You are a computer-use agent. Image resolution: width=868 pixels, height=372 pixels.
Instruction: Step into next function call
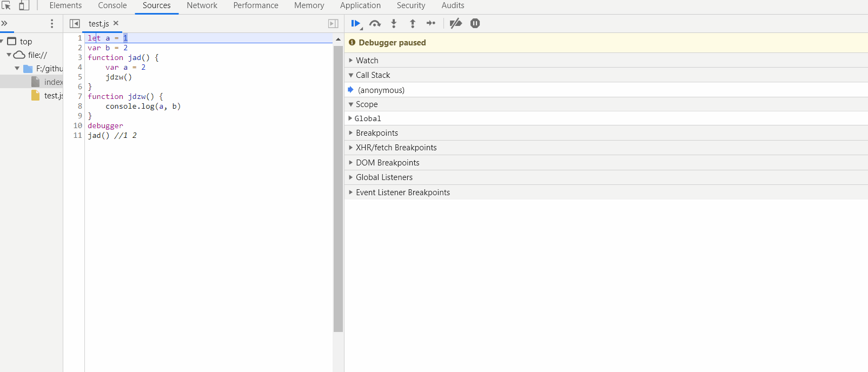click(394, 23)
